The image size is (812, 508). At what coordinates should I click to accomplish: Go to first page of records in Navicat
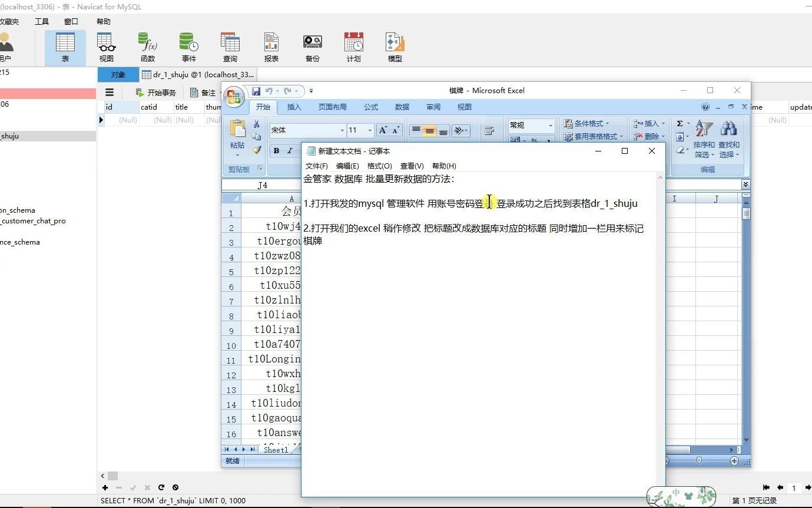pos(766,487)
